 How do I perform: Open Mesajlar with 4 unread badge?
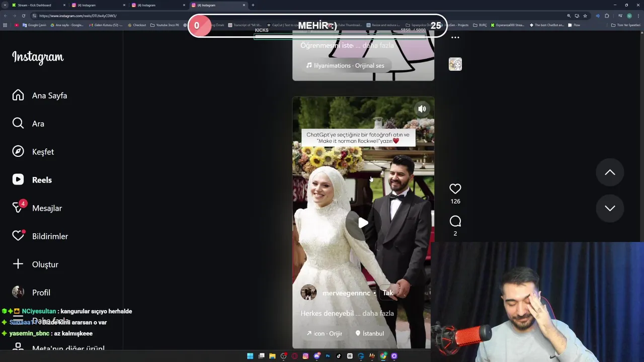(x=37, y=208)
